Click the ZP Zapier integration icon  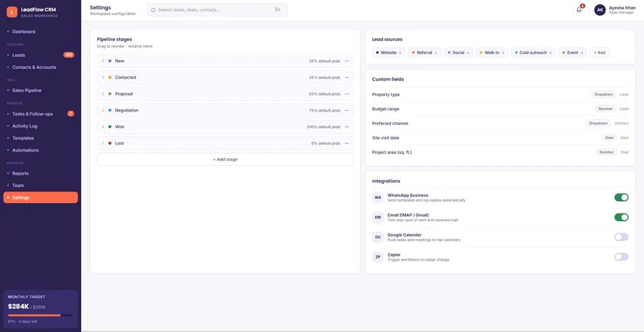378,257
